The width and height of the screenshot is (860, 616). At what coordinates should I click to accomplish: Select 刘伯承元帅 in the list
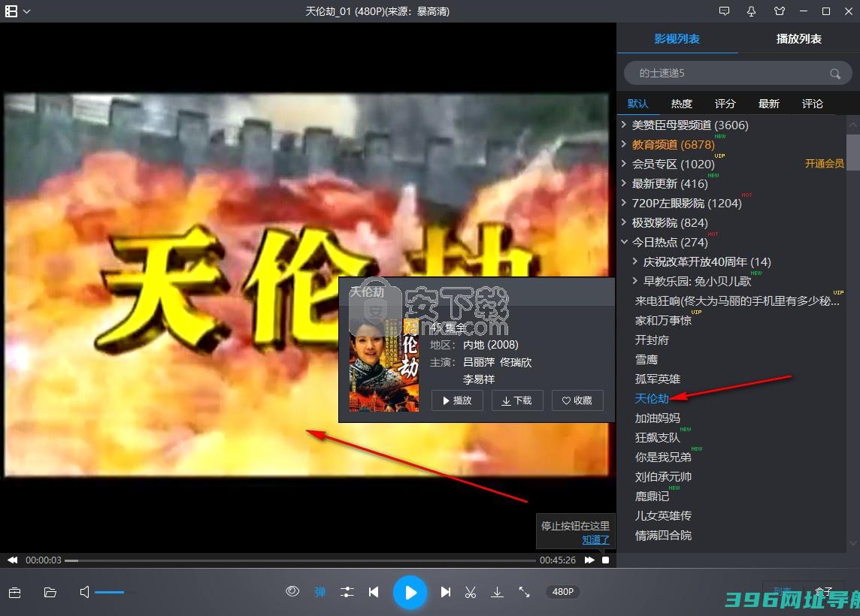pyautogui.click(x=663, y=477)
